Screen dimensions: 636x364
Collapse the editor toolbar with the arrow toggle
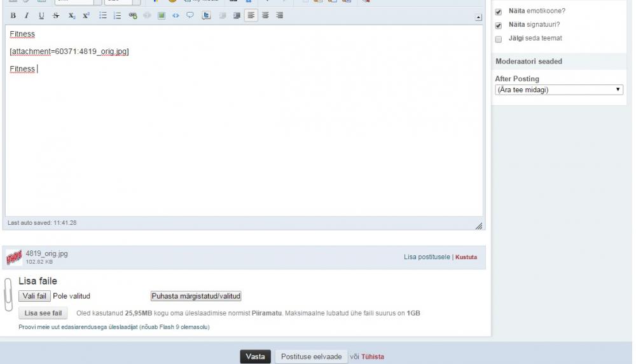click(x=478, y=17)
